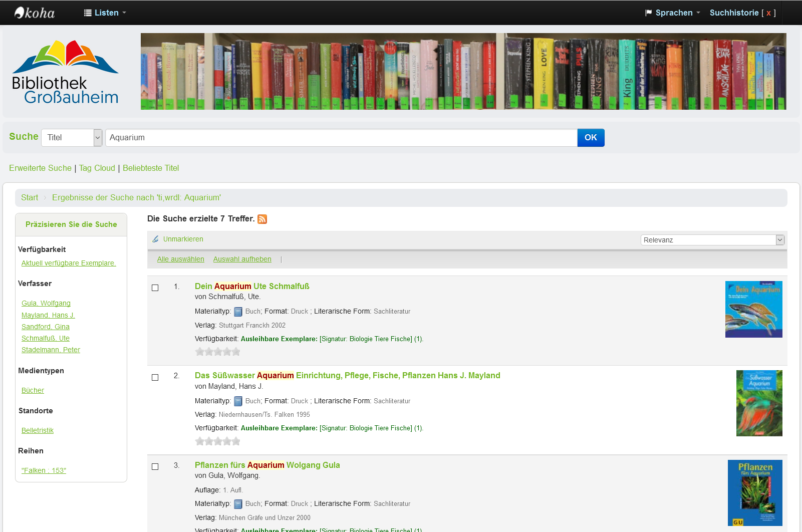Open the Titel search field dropdown

pyautogui.click(x=72, y=138)
